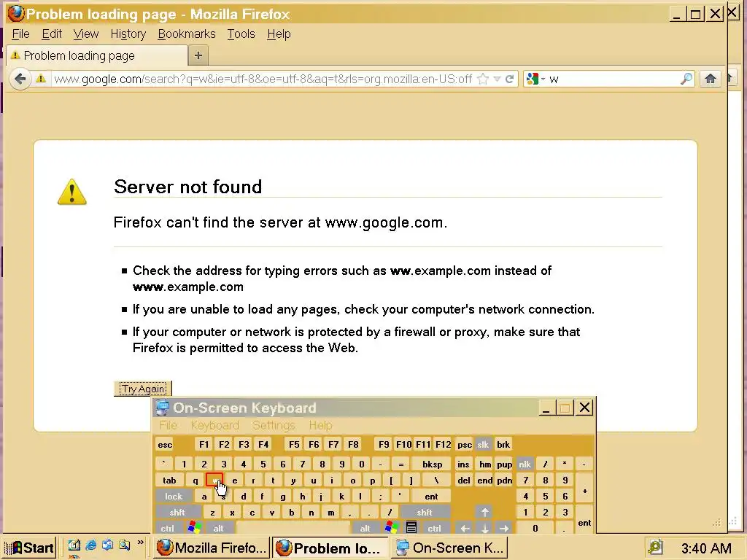Tap the up arrow key
747x560 pixels.
484,513
